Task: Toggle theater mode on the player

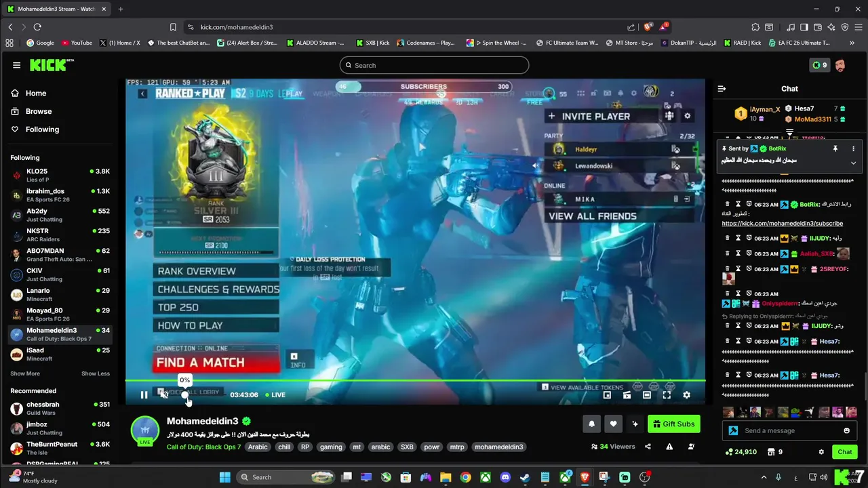Action: coord(647,394)
